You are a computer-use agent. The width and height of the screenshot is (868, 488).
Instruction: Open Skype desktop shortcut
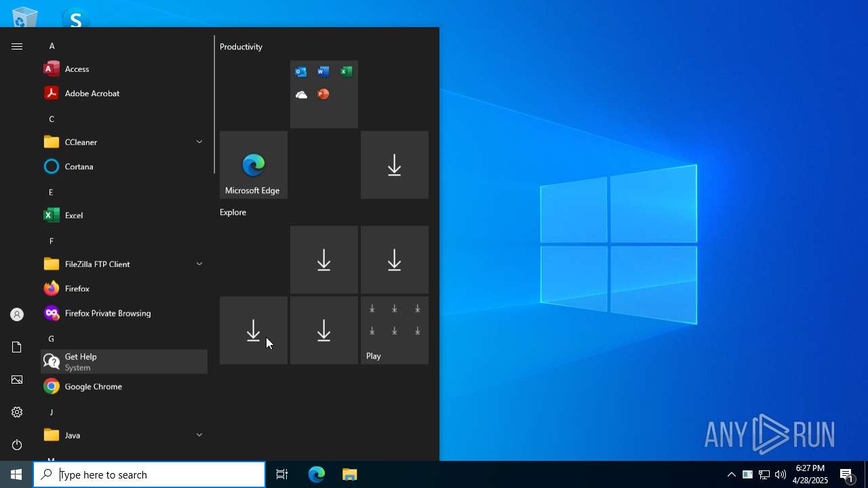pos(75,16)
